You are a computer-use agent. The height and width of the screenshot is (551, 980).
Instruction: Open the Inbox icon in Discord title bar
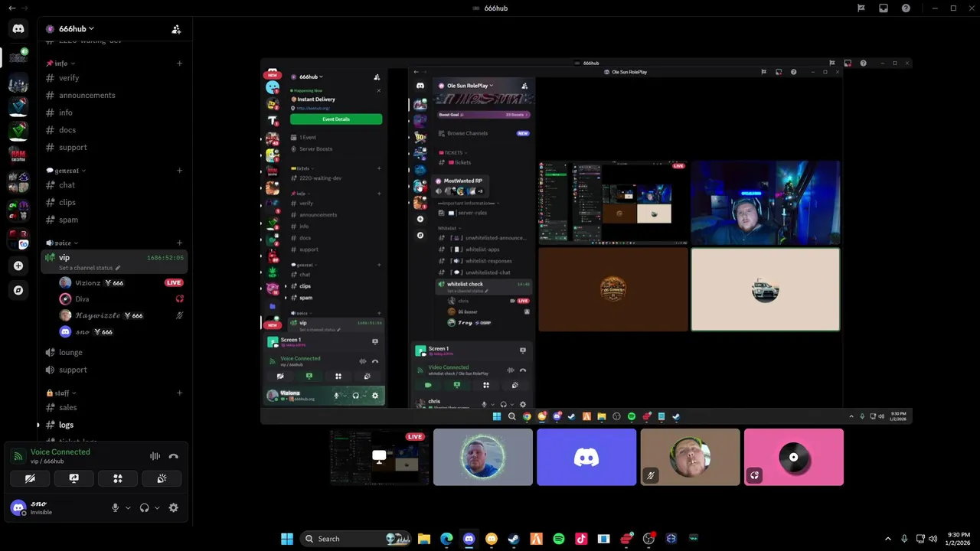coord(884,8)
